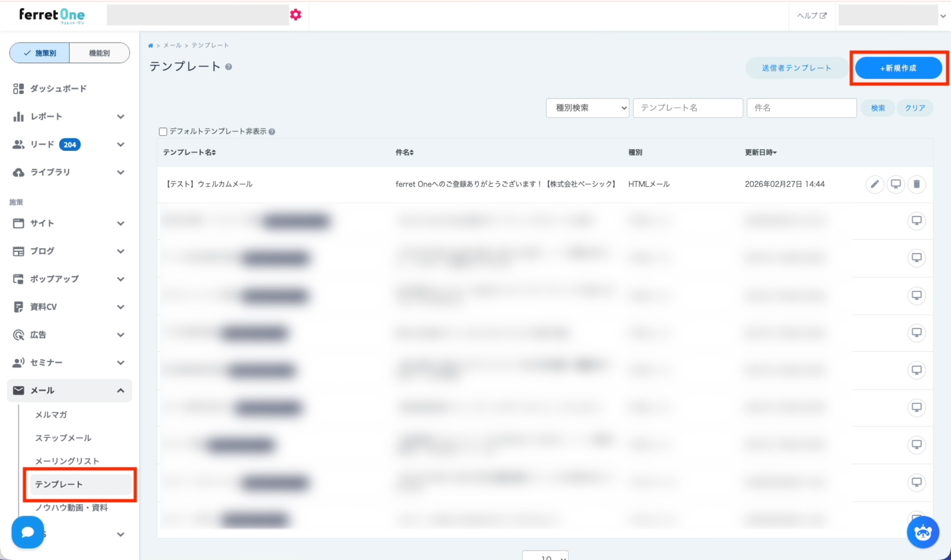
Task: Select the 施策別 sidebar view toggle
Action: point(40,53)
